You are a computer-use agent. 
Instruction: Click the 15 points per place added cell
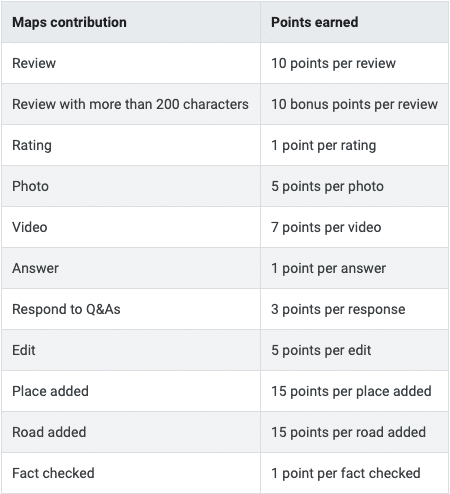(351, 391)
